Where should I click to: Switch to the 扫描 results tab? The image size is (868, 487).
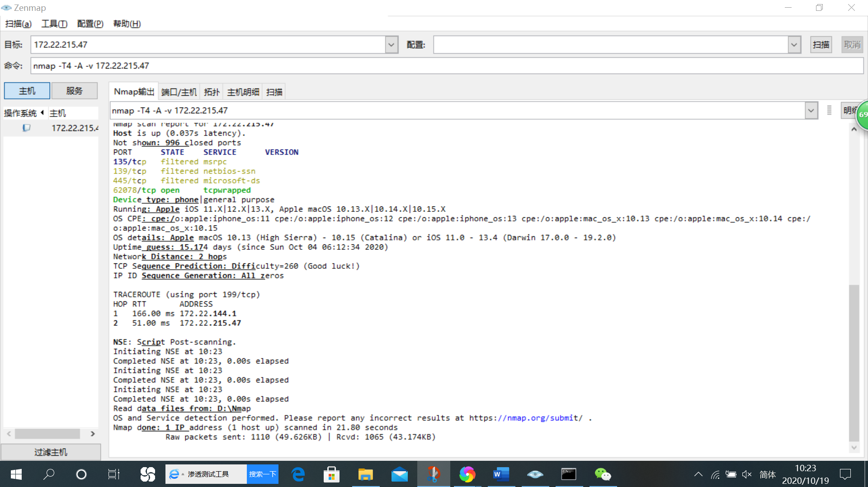click(274, 92)
